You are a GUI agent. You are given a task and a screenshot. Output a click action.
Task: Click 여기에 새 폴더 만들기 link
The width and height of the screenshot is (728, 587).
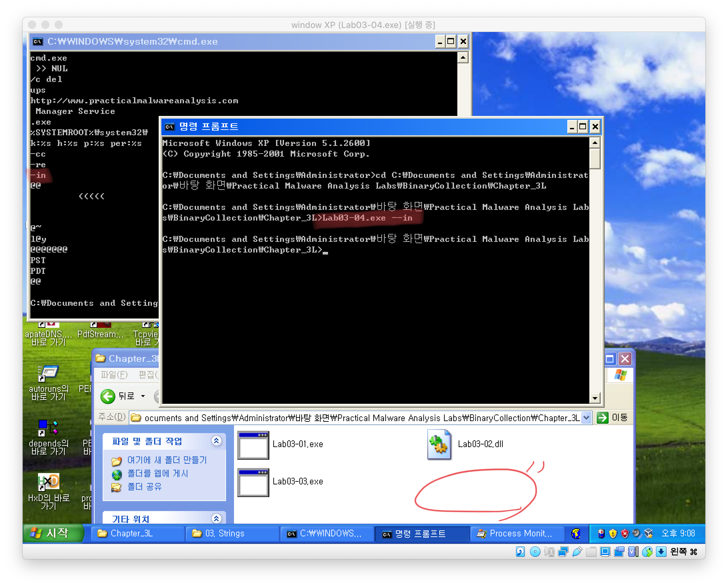click(x=167, y=460)
